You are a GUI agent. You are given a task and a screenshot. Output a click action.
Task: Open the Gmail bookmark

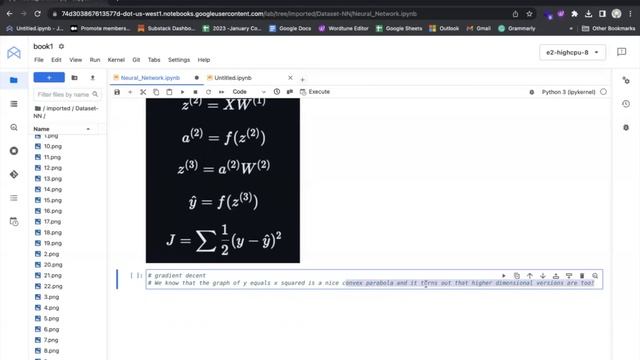click(x=479, y=28)
